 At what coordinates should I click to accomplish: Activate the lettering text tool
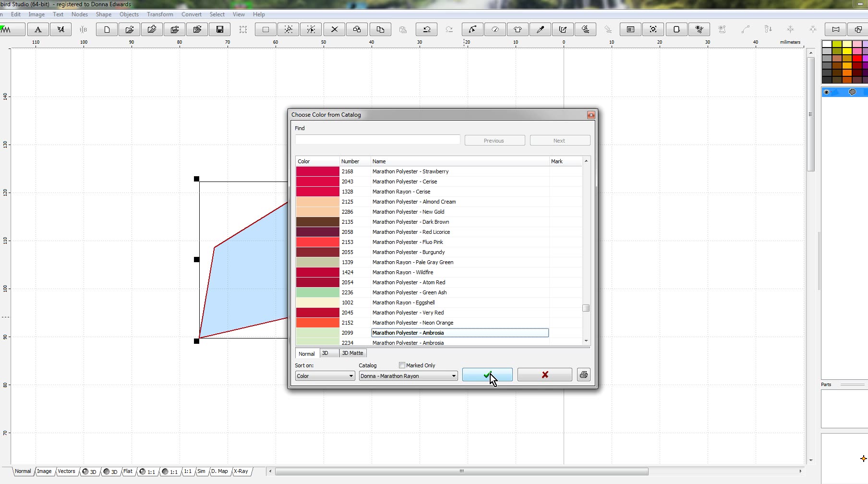click(38, 29)
